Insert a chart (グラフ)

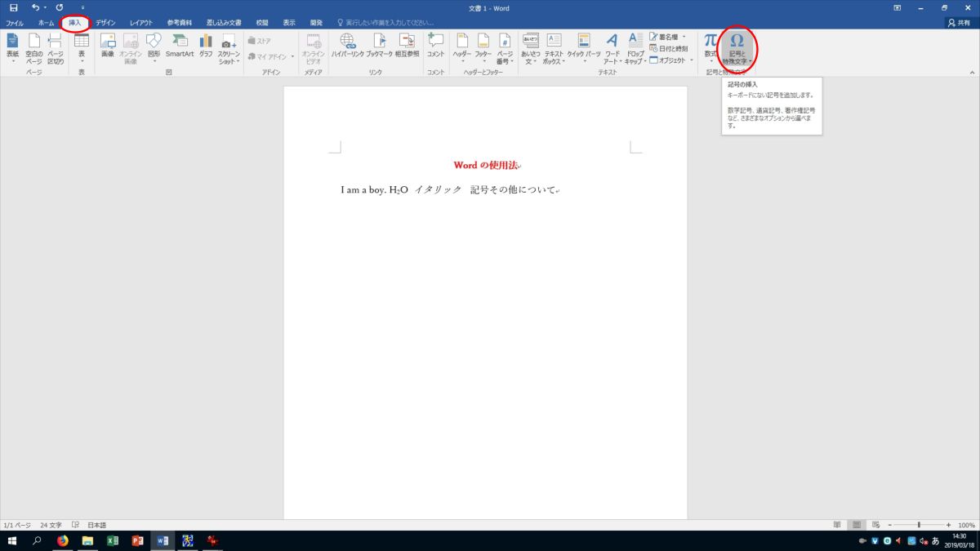point(206,47)
